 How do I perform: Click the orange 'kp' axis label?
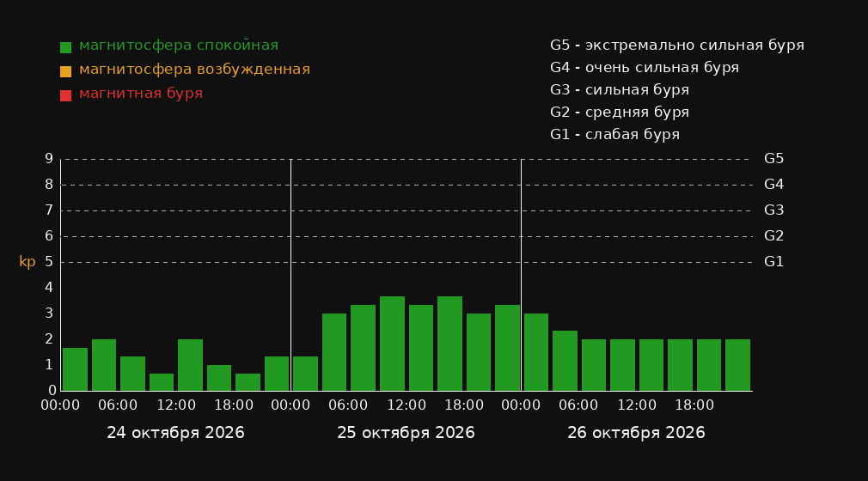pos(28,262)
